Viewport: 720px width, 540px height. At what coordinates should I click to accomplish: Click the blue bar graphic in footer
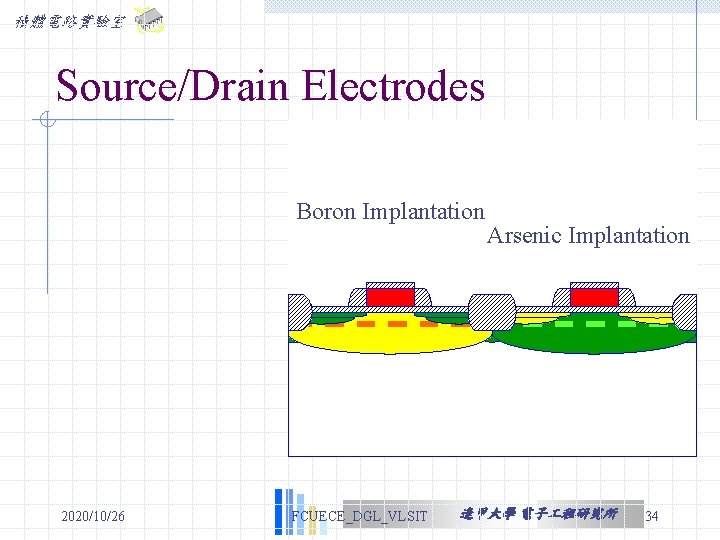tap(299, 512)
